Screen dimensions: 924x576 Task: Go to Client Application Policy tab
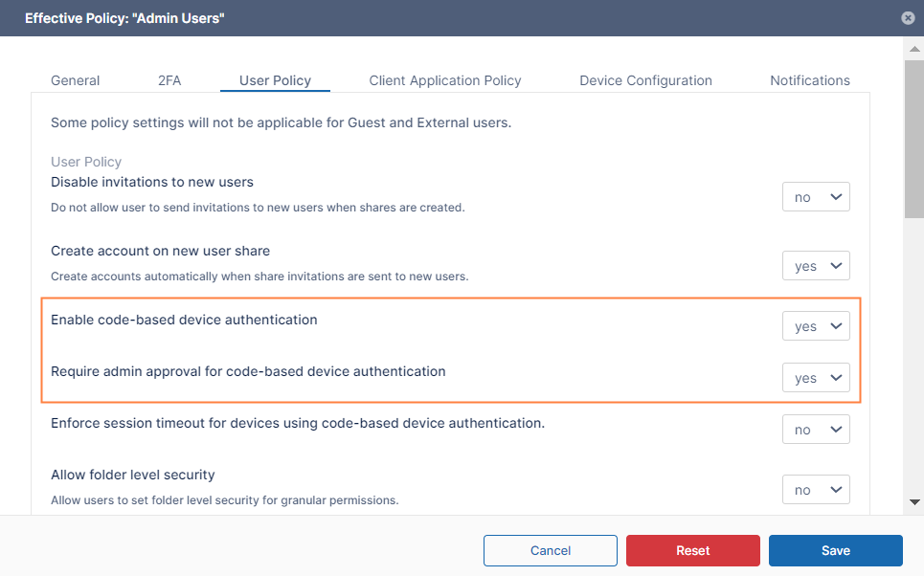(x=444, y=80)
